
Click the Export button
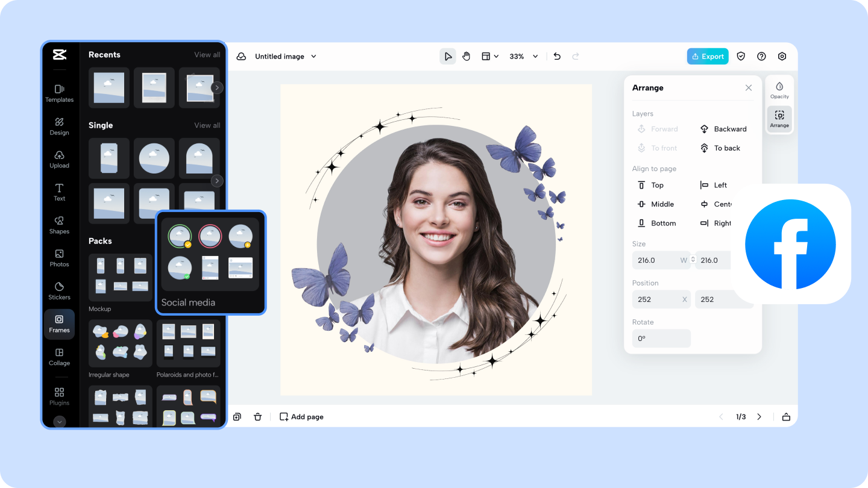coord(708,55)
